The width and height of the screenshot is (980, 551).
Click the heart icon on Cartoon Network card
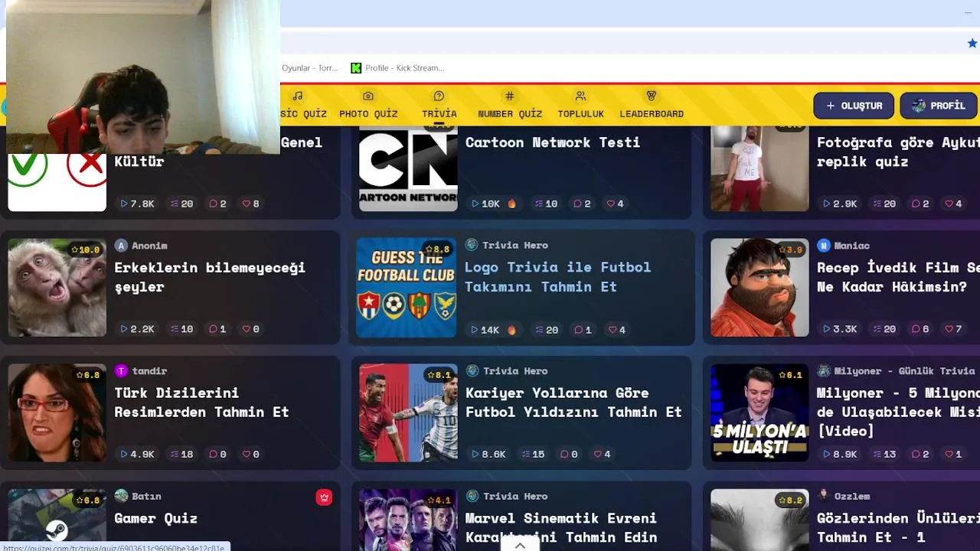click(612, 204)
